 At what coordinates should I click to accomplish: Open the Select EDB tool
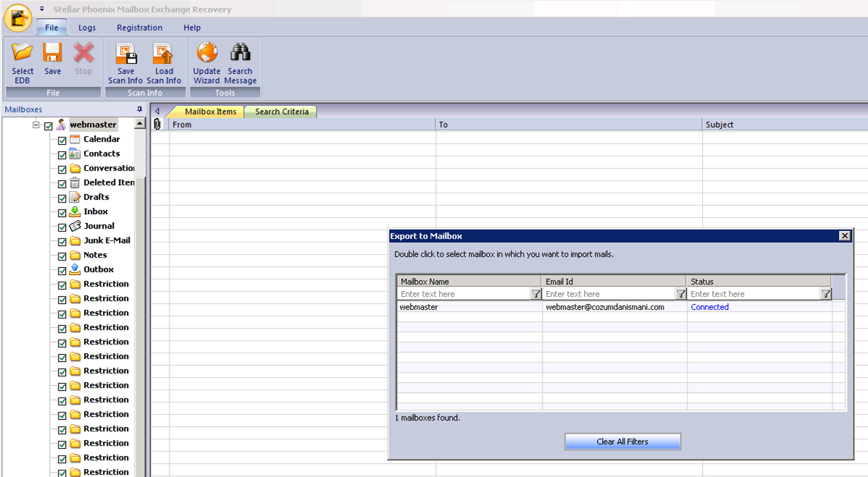click(x=22, y=63)
